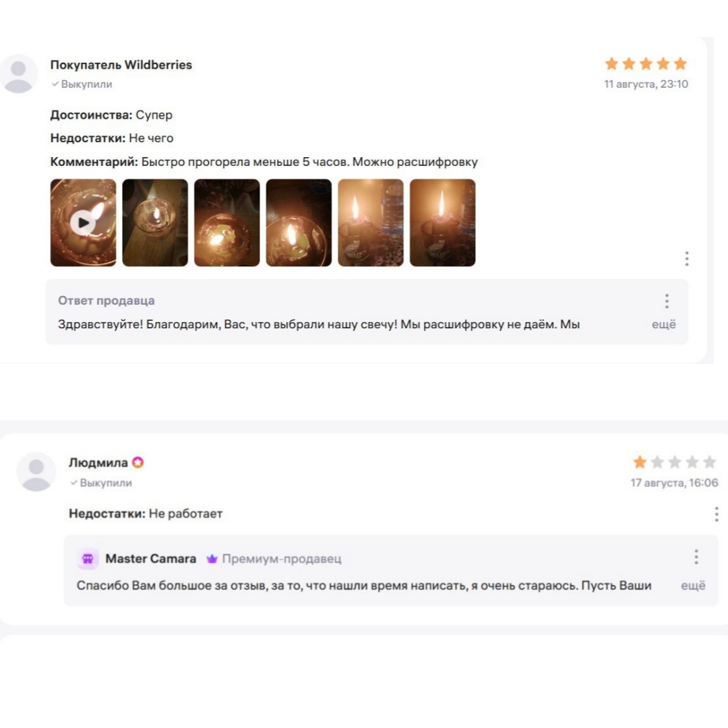
Task: Open Master Camara seller name link
Action: 151,559
